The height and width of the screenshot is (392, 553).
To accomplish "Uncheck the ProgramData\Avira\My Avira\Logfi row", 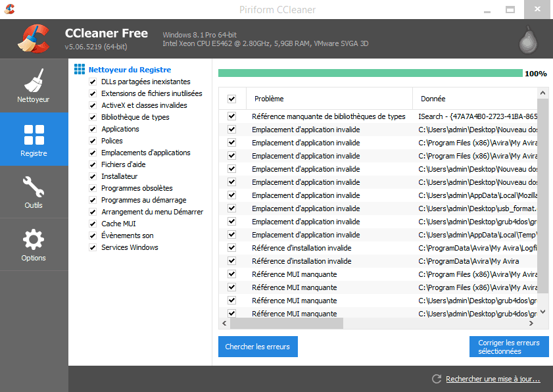I will 231,248.
